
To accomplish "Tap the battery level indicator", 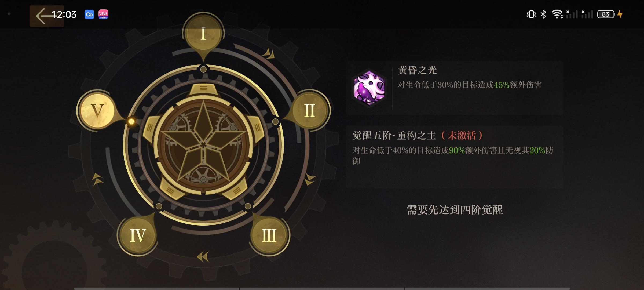I will (x=606, y=14).
